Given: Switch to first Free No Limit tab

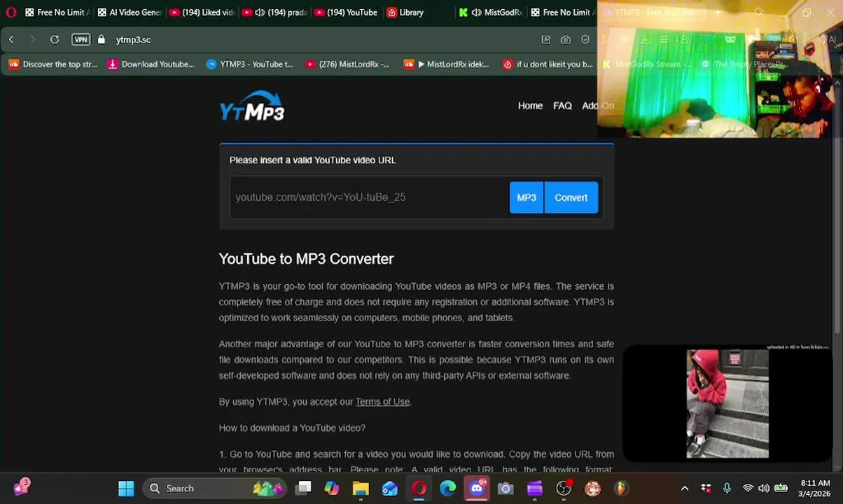Looking at the screenshot, I should coord(57,12).
